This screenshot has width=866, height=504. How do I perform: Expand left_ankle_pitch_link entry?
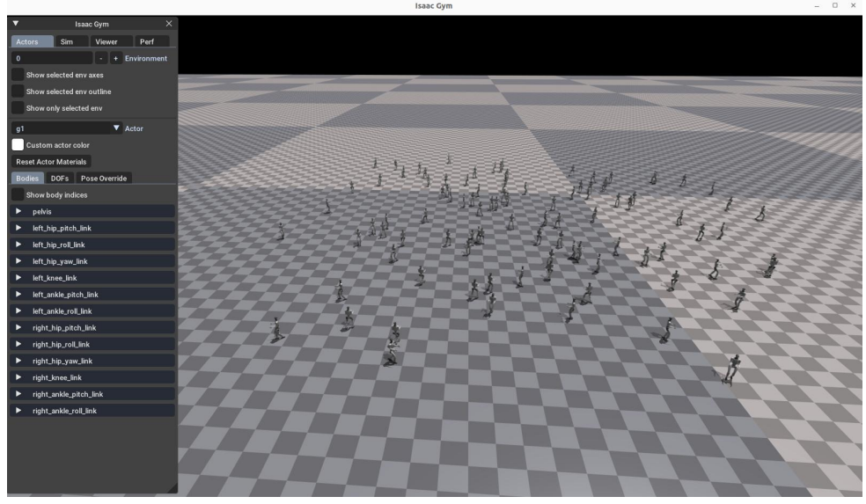point(18,294)
